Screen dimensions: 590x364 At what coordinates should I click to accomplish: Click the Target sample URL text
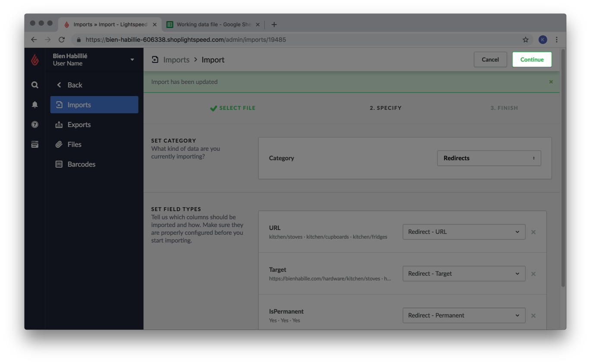click(330, 279)
